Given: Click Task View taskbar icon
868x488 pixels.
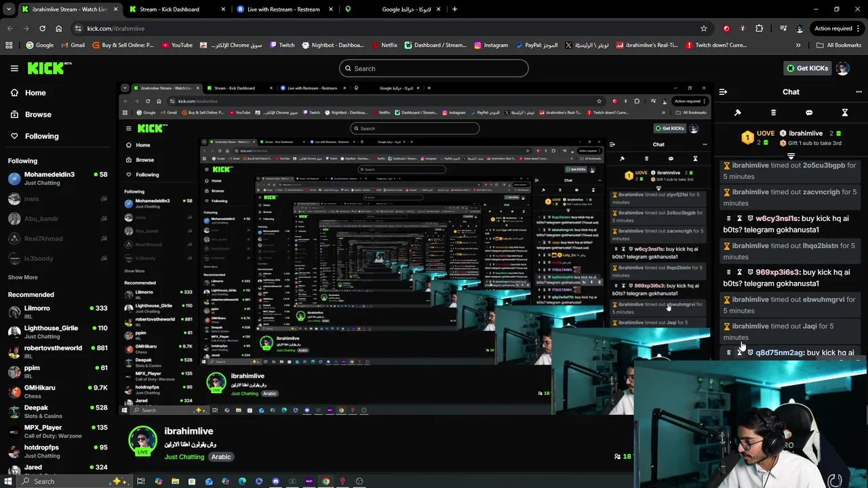Looking at the screenshot, I should click(141, 481).
